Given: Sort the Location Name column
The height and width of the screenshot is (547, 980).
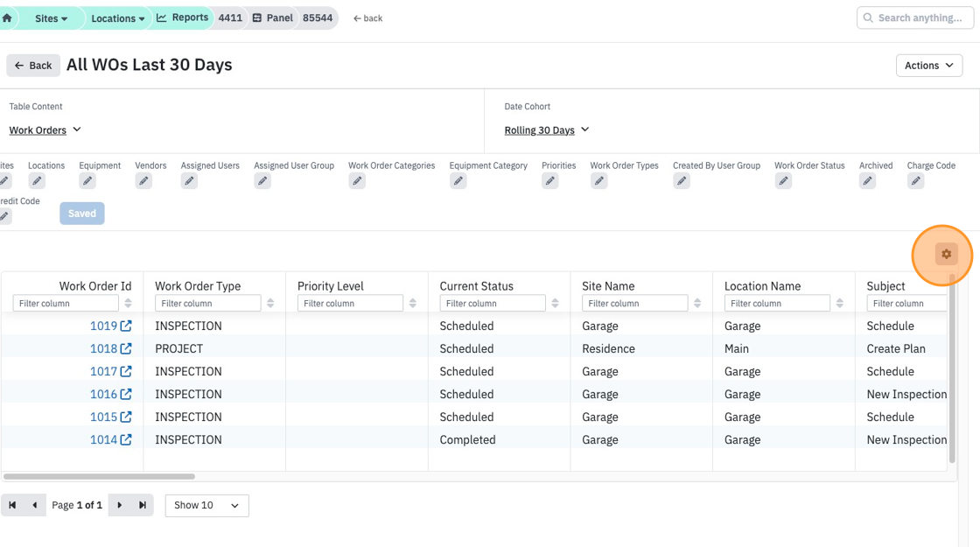Looking at the screenshot, I should (840, 303).
